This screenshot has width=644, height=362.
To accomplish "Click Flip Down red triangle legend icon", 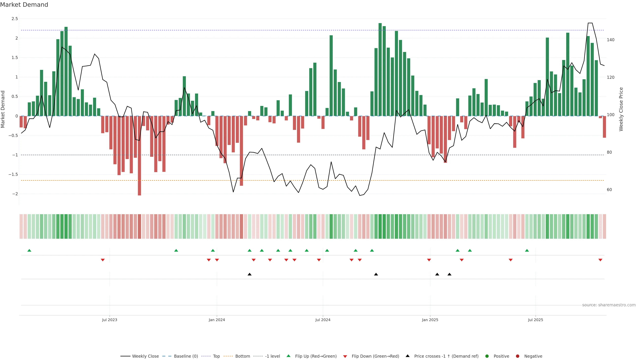I will (345, 356).
